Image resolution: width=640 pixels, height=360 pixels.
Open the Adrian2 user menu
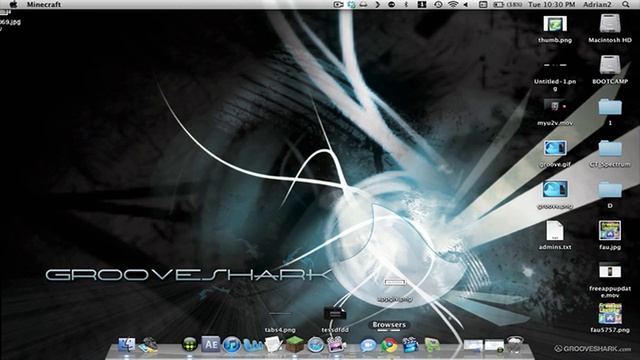click(x=597, y=4)
